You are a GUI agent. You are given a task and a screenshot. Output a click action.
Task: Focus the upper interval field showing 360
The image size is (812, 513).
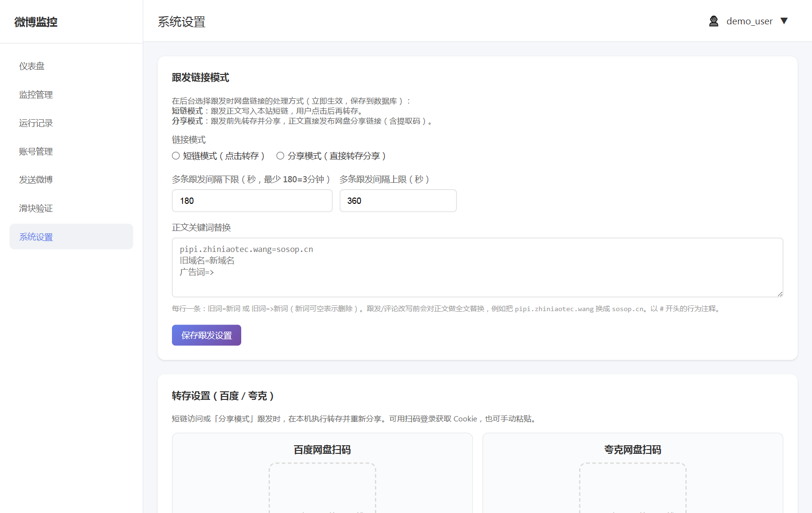pyautogui.click(x=398, y=201)
